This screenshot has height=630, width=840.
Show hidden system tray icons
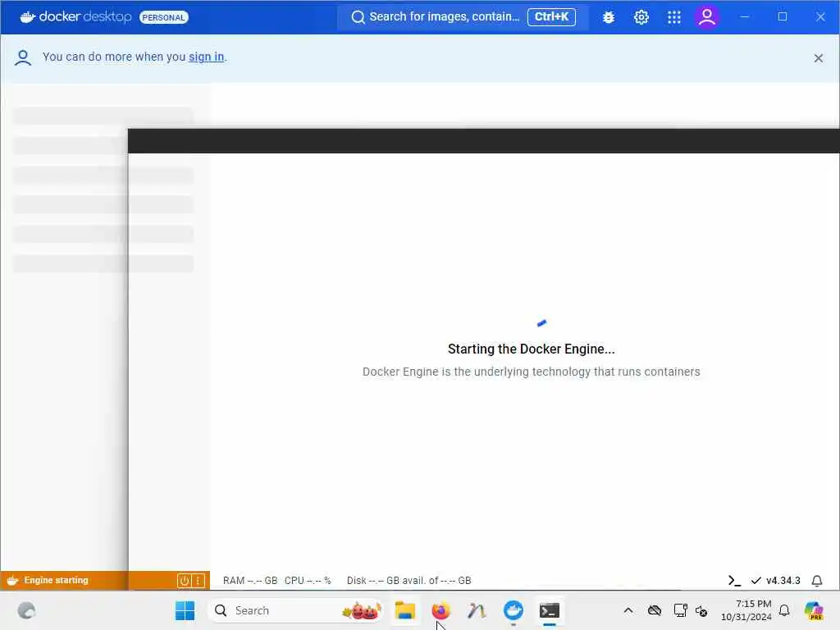[x=628, y=610]
